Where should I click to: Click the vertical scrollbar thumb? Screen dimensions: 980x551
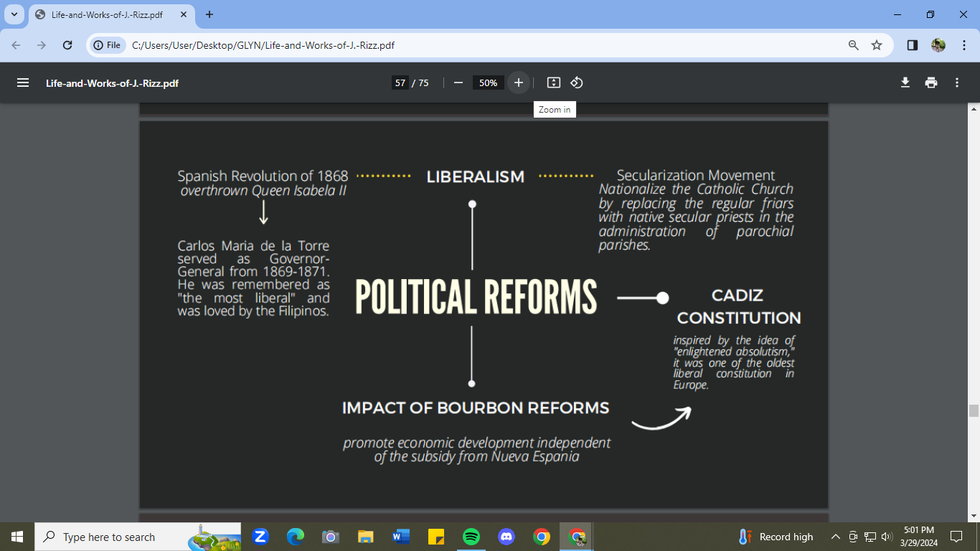pyautogui.click(x=974, y=410)
